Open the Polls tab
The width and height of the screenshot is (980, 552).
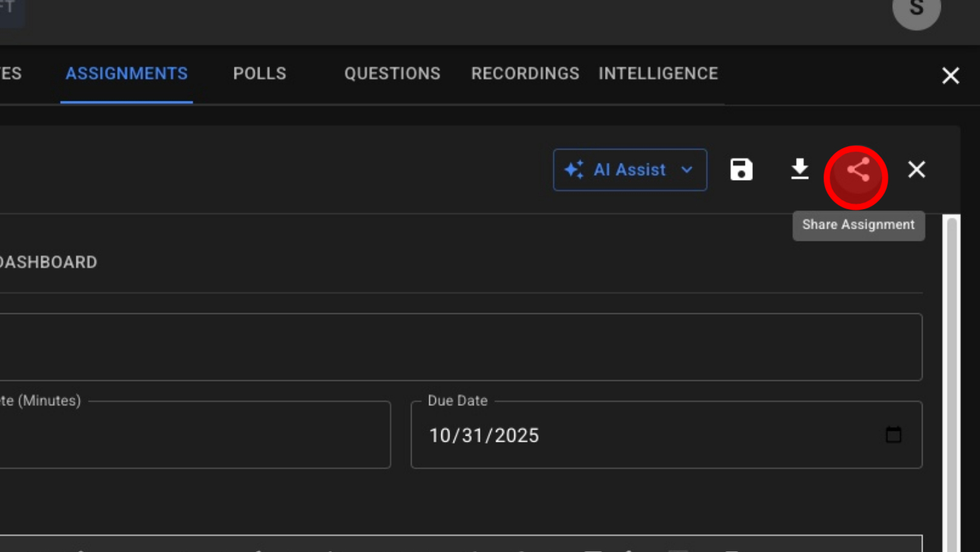click(260, 74)
